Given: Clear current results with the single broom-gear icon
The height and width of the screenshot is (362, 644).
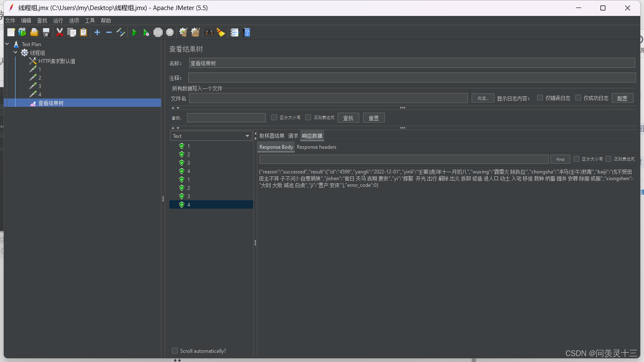Looking at the screenshot, I should click(x=183, y=32).
